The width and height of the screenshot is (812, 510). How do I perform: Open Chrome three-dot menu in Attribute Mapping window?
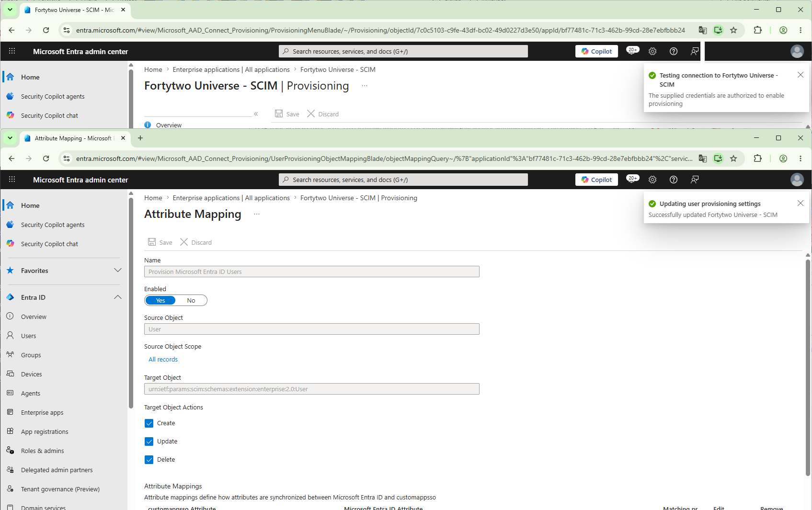(x=801, y=159)
